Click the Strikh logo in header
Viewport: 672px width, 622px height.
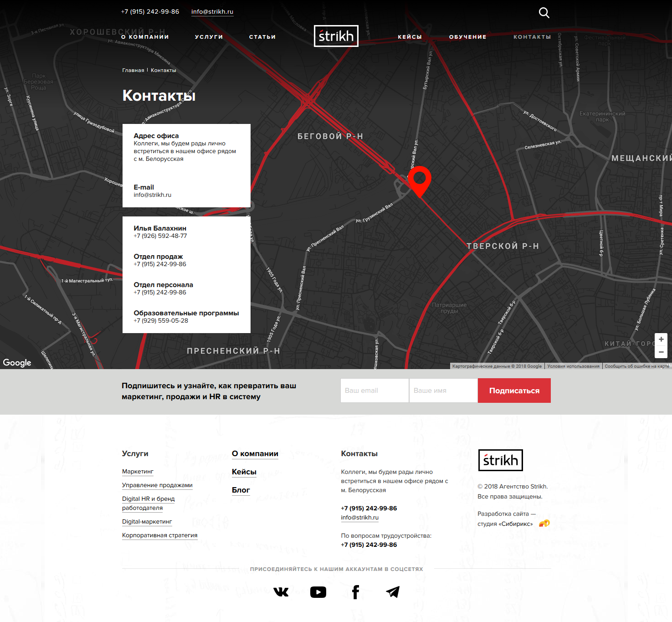(x=336, y=36)
